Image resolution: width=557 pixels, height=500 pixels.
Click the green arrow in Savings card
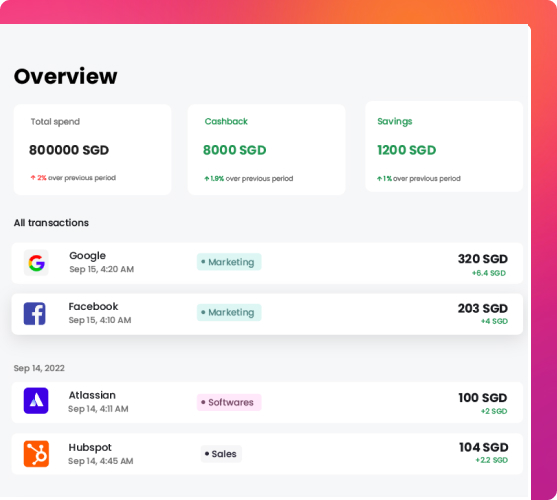coord(379,178)
